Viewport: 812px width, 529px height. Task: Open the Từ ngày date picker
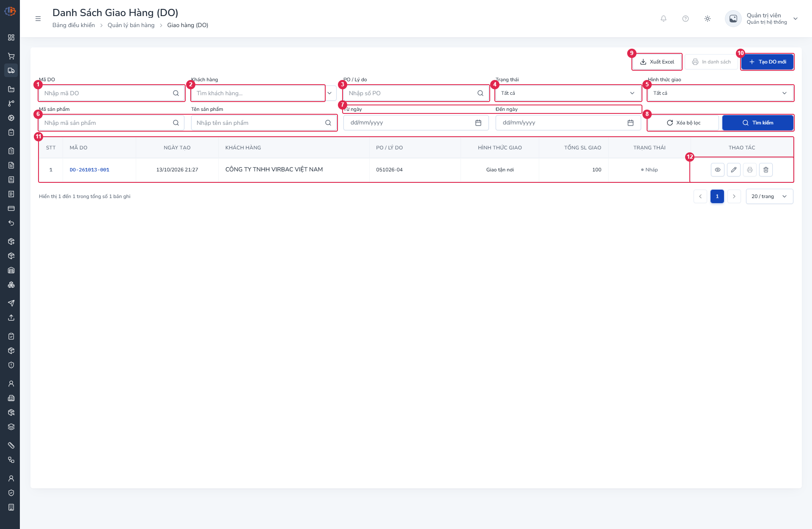pos(416,123)
